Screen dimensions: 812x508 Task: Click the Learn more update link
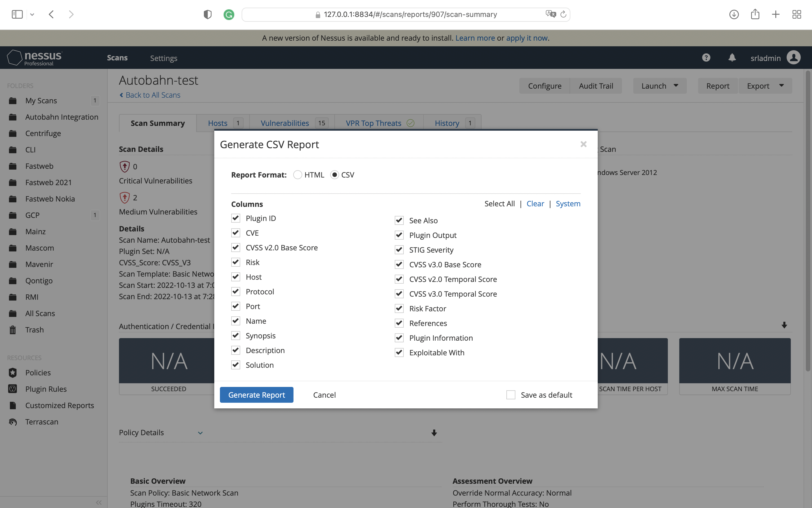(x=475, y=38)
